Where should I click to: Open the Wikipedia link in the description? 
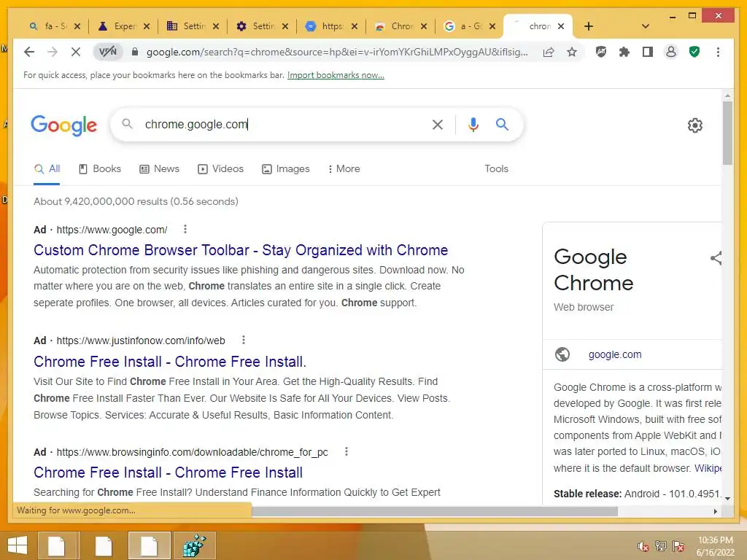click(x=708, y=468)
